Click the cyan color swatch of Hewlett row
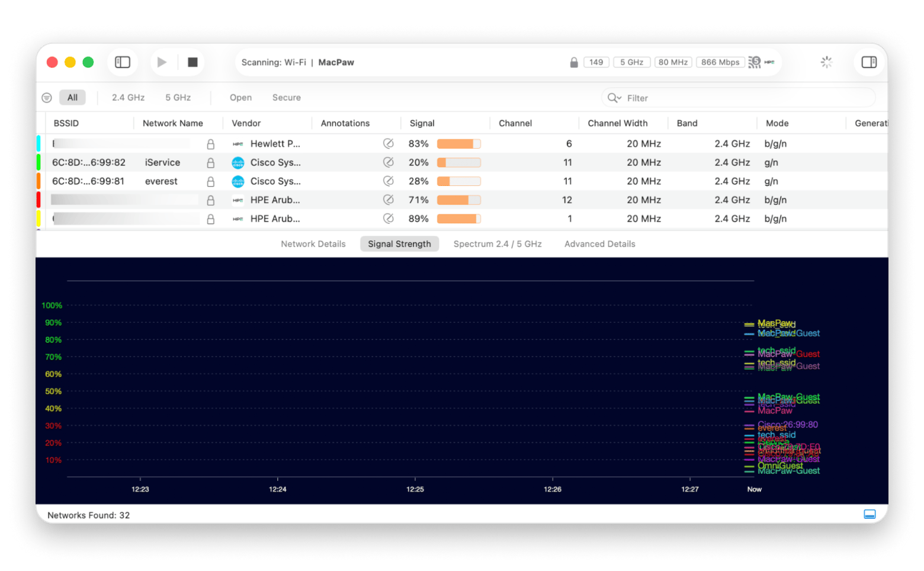924x571 pixels. point(38,143)
